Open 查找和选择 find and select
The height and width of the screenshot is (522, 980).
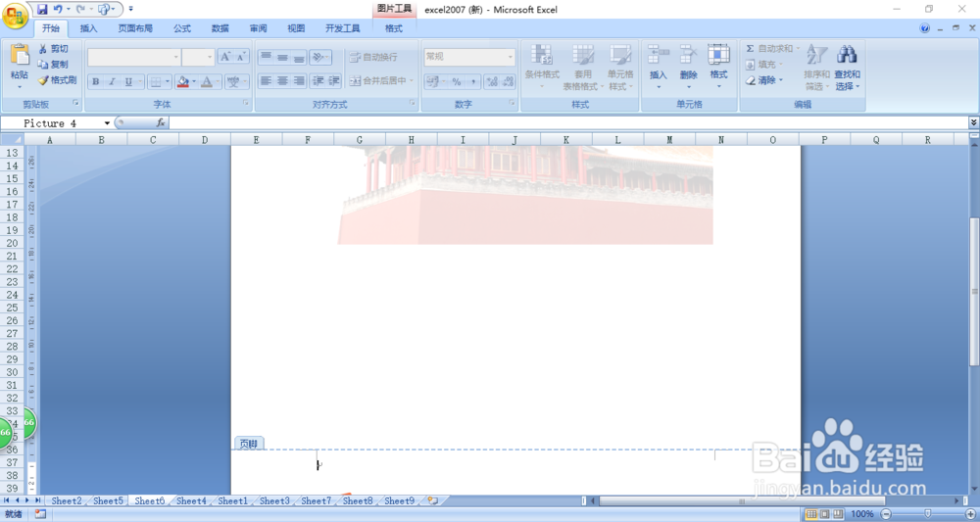coord(847,68)
